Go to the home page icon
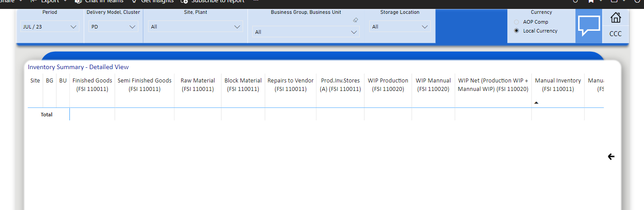The width and height of the screenshot is (644, 210). [616, 18]
